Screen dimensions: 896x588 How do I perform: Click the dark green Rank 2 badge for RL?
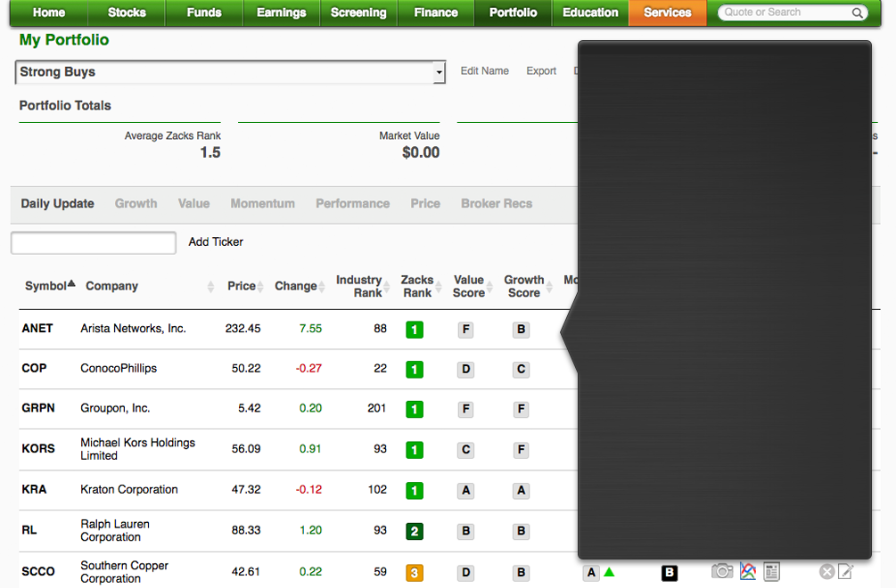pos(414,532)
